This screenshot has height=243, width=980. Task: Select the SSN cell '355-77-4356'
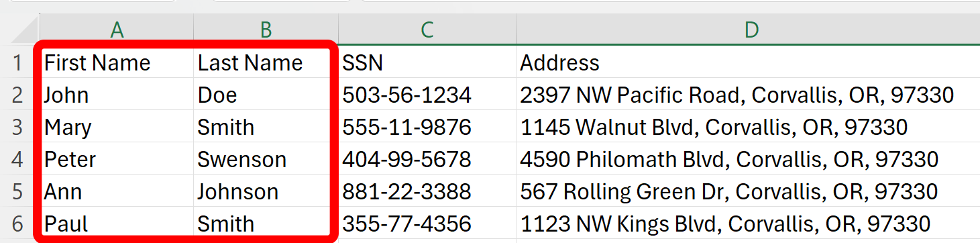click(427, 224)
